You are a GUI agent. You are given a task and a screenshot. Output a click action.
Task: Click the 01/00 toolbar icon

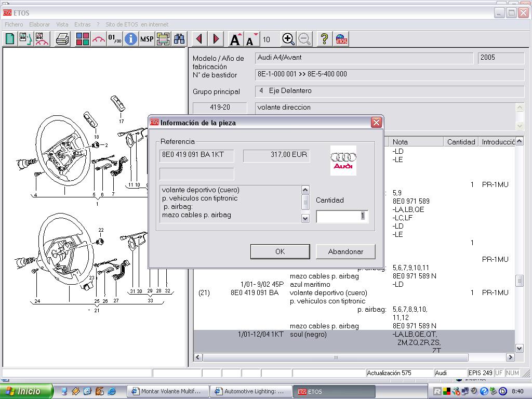pos(115,39)
